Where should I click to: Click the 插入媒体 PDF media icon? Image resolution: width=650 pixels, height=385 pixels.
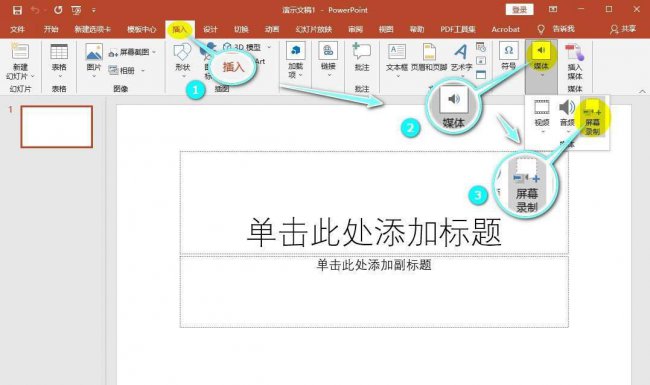(575, 52)
